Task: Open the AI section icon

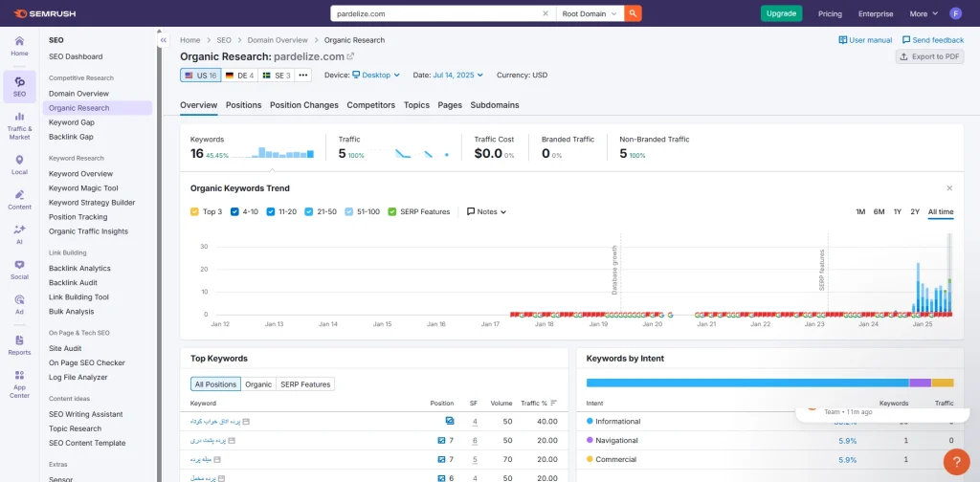Action: tap(19, 234)
